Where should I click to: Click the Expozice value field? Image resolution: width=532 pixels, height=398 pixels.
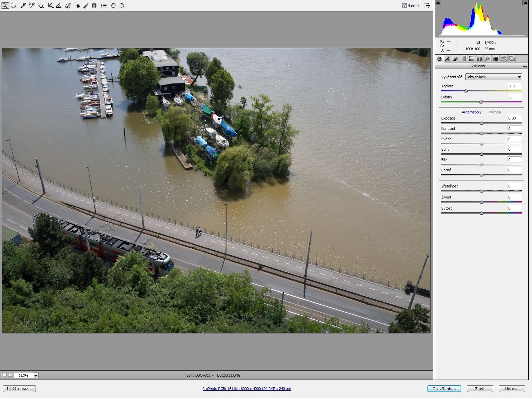tap(514, 118)
